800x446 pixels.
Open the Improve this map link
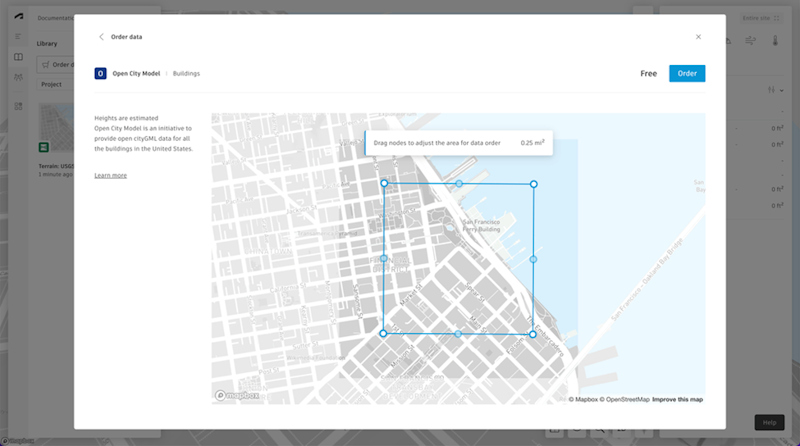[x=678, y=400]
